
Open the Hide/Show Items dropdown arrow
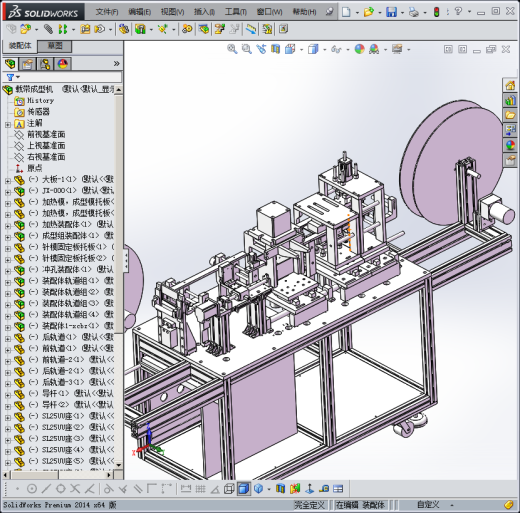(348, 50)
